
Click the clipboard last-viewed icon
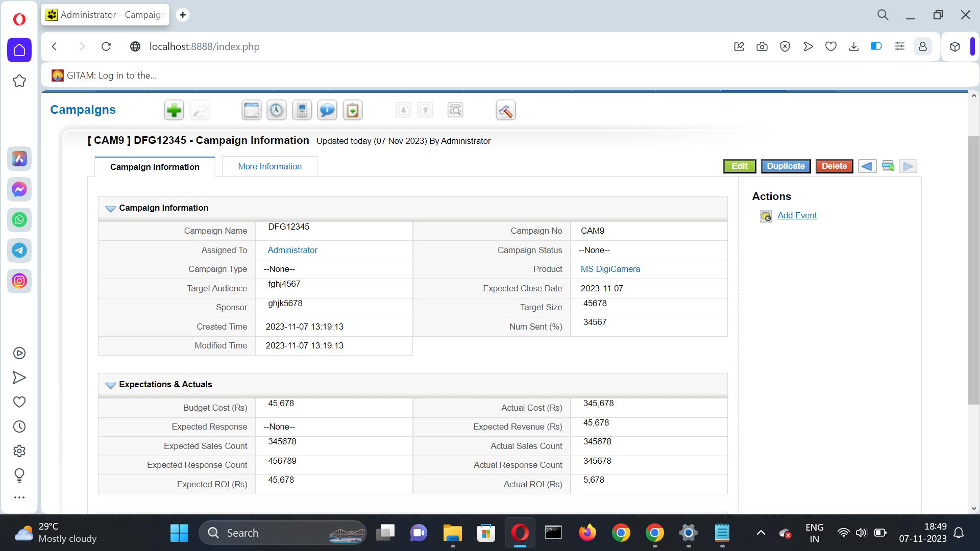pyautogui.click(x=352, y=110)
